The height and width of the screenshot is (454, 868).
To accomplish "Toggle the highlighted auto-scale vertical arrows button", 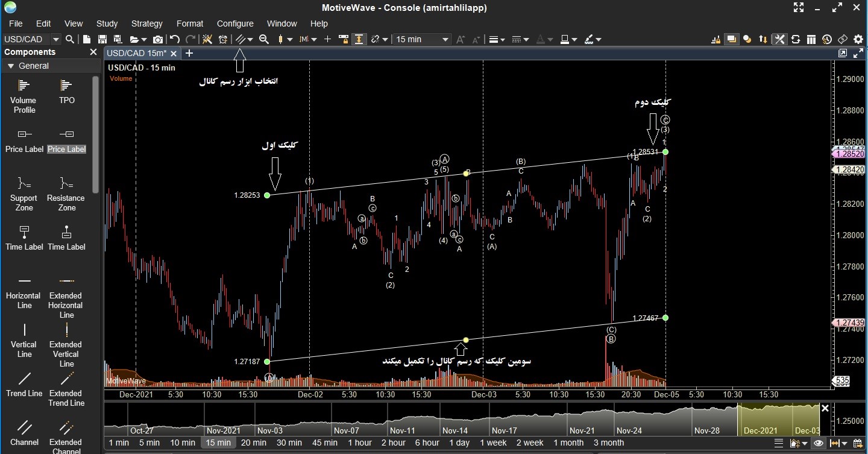I will pos(359,39).
